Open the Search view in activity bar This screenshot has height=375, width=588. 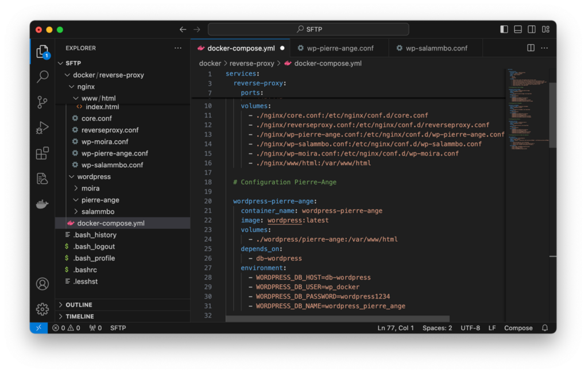point(42,77)
